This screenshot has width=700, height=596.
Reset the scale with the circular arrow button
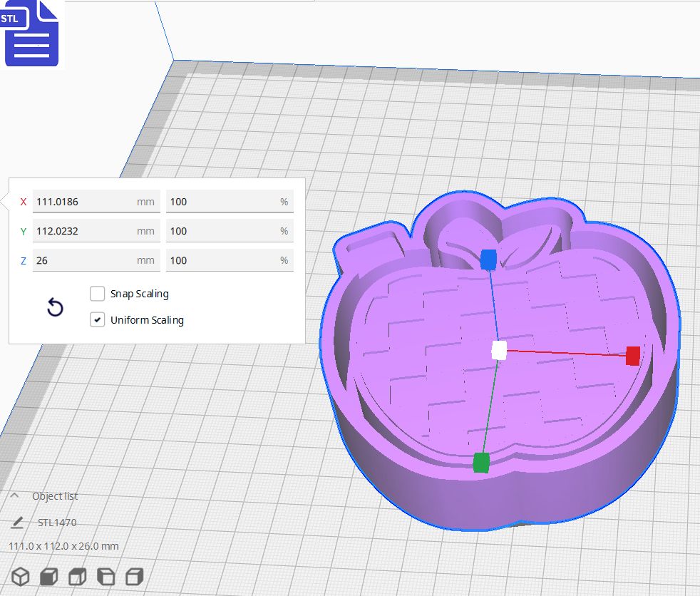click(x=55, y=307)
